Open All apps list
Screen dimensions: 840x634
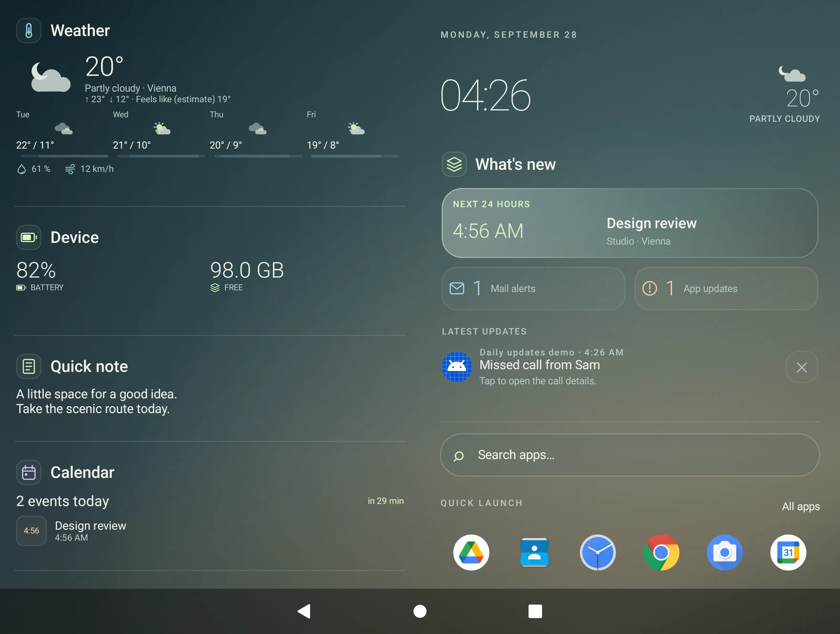801,506
